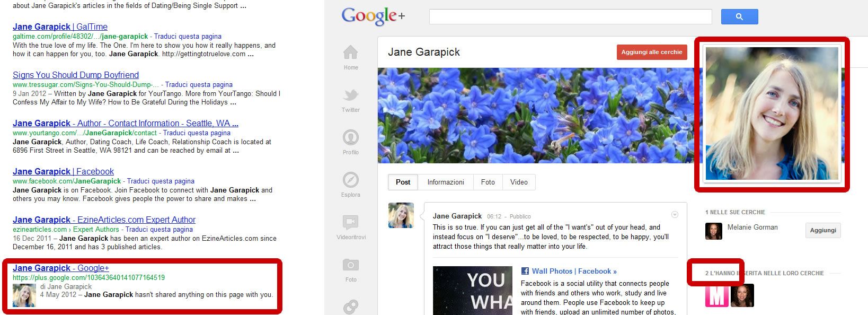Open the YOU WHA shared image thumbnail
868x315 pixels.
473,291
